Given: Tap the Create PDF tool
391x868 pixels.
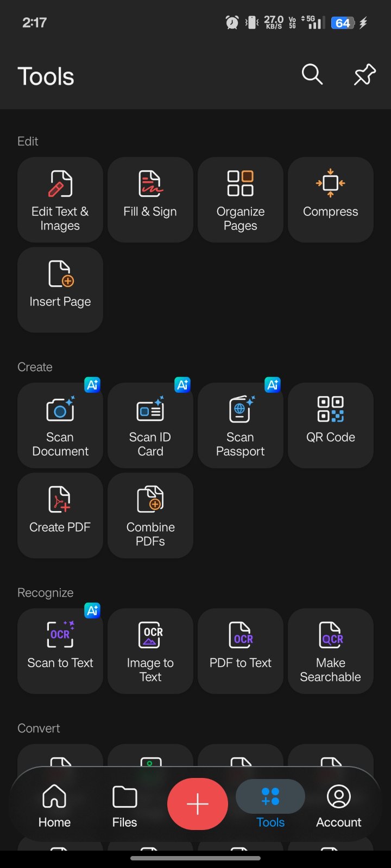Looking at the screenshot, I should point(60,515).
